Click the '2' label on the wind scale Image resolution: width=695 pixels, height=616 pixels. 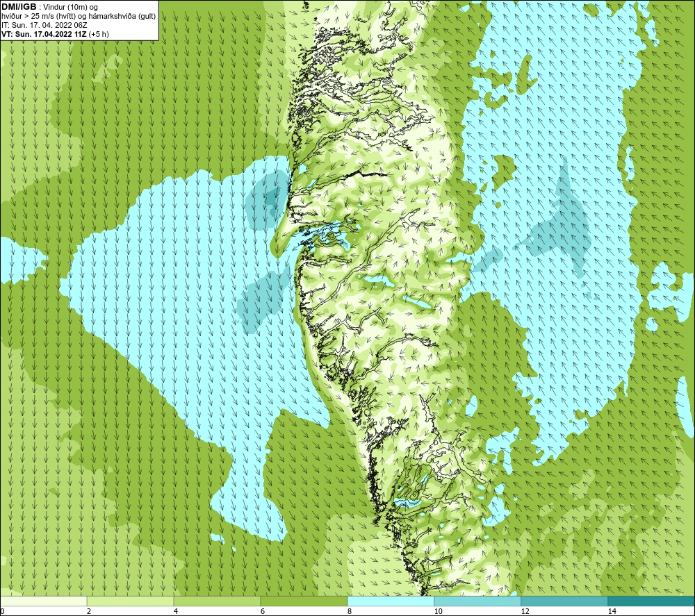(x=89, y=611)
